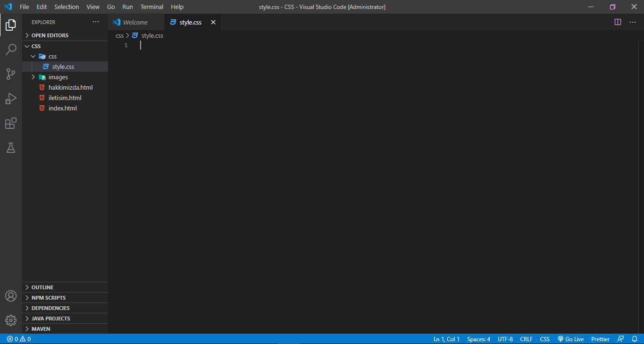Open the Source Control view

coord(11,74)
